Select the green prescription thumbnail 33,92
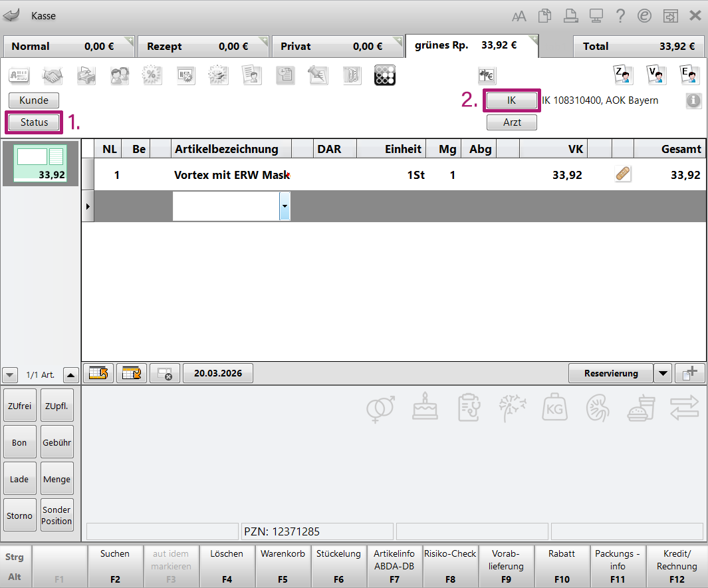Screen dimensions: 708x588 pos(41,163)
